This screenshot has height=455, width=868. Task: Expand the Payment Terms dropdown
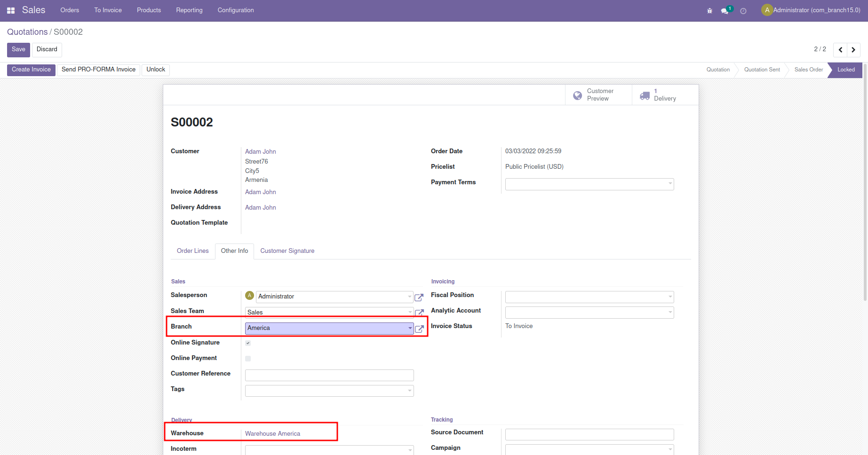pos(670,184)
